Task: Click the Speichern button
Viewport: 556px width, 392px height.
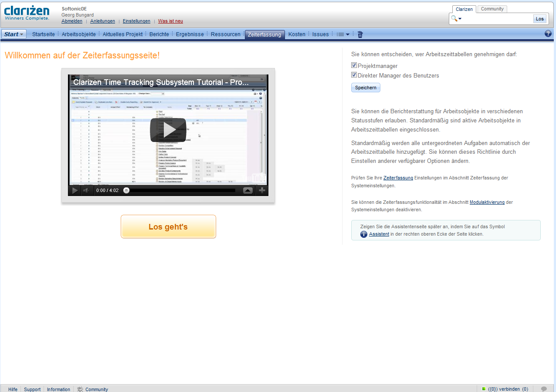Action: 366,88
